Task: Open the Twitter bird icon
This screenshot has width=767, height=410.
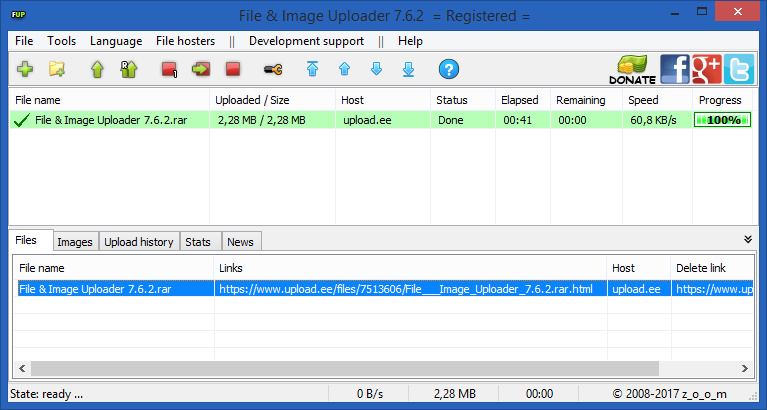Action: [739, 69]
